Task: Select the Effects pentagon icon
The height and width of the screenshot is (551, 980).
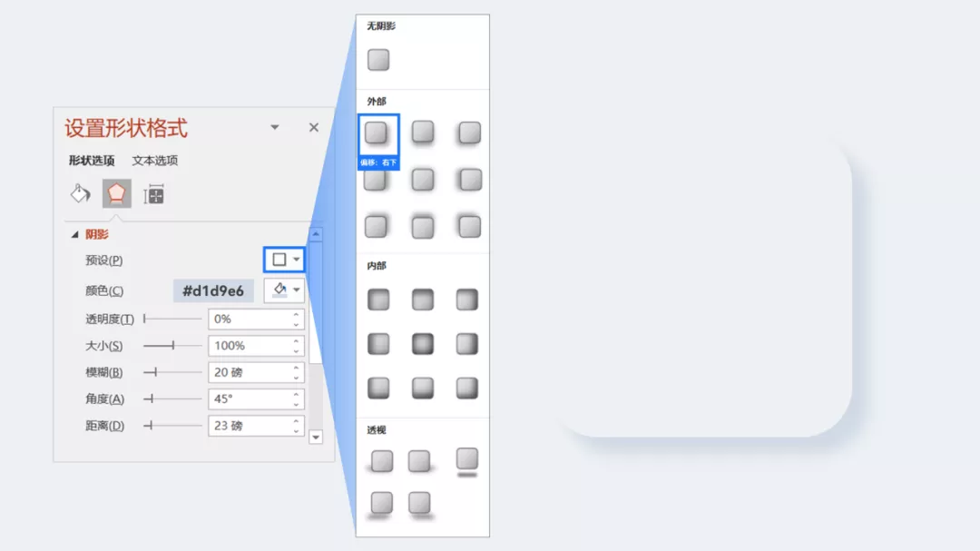Action: 116,194
